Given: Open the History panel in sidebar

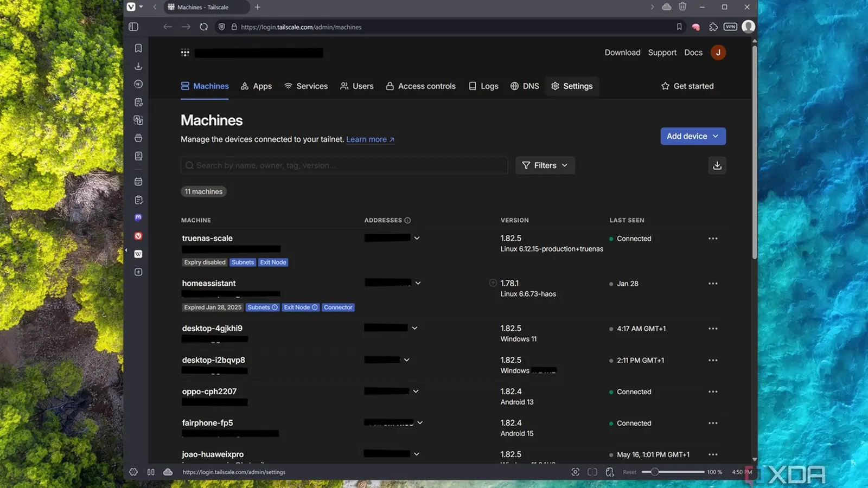Looking at the screenshot, I should [x=138, y=84].
